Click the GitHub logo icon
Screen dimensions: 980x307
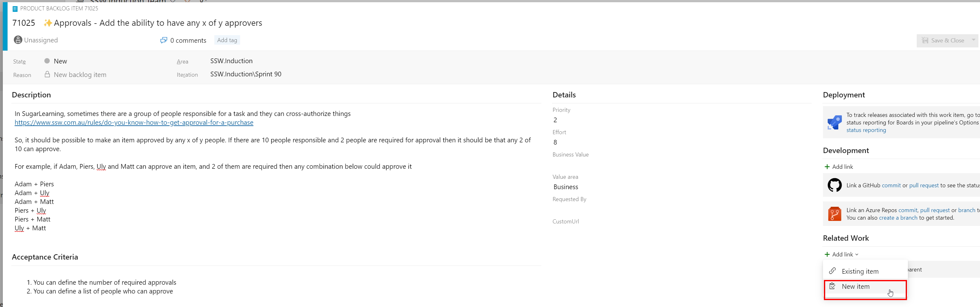[x=834, y=185]
